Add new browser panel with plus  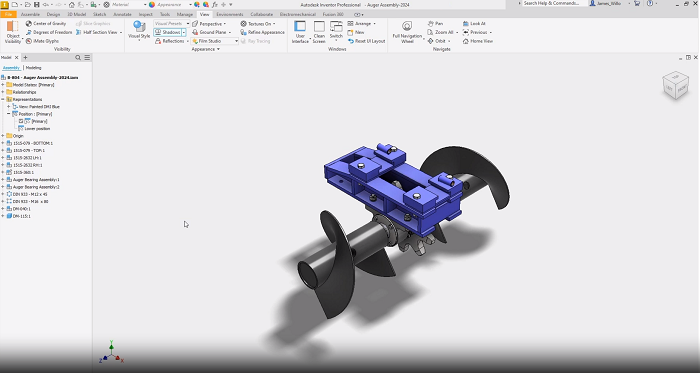point(25,58)
